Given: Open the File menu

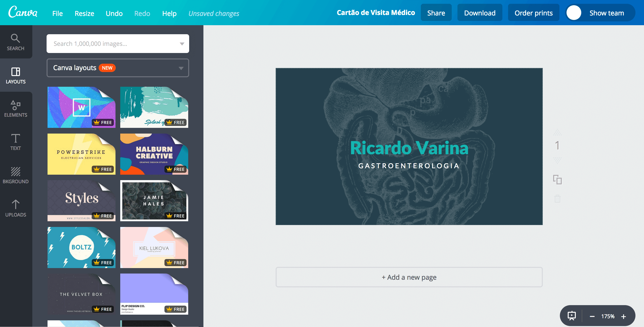Looking at the screenshot, I should click(x=58, y=13).
